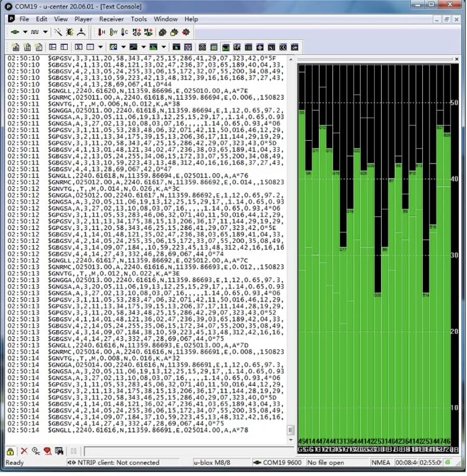Image resolution: width=467 pixels, height=476 pixels.
Task: Open the Text Console view icon
Action: 39,47
